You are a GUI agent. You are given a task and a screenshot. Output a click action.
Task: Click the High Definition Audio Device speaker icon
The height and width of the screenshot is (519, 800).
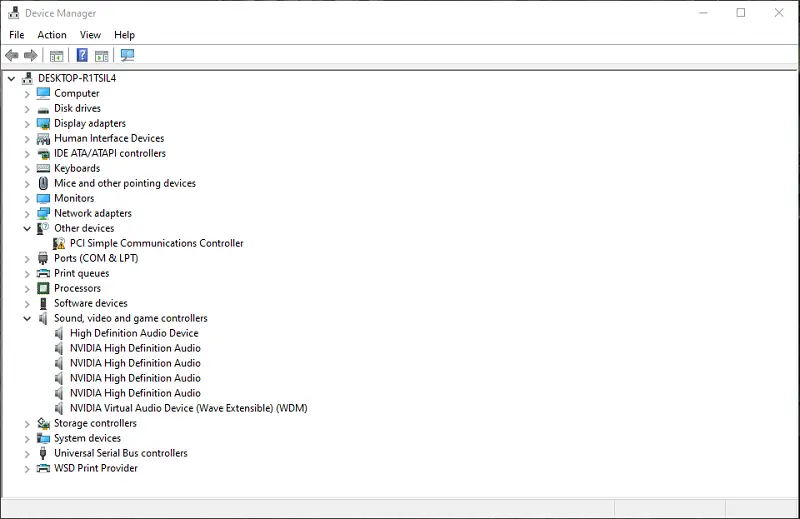[x=59, y=333]
